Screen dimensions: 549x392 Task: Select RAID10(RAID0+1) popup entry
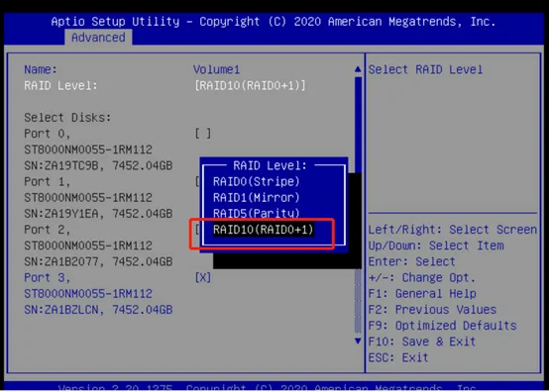click(264, 230)
